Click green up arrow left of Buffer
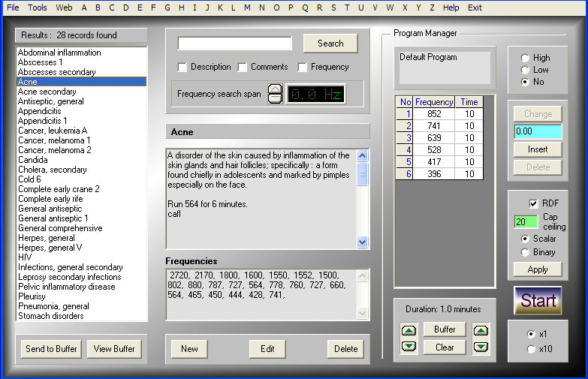This screenshot has width=588, height=379. point(409,331)
